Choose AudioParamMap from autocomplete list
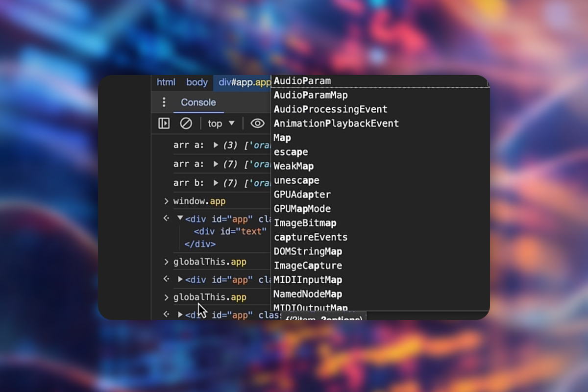 point(380,95)
